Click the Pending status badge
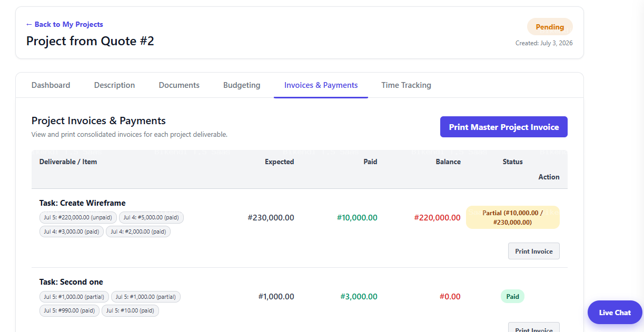The image size is (644, 332). click(550, 27)
